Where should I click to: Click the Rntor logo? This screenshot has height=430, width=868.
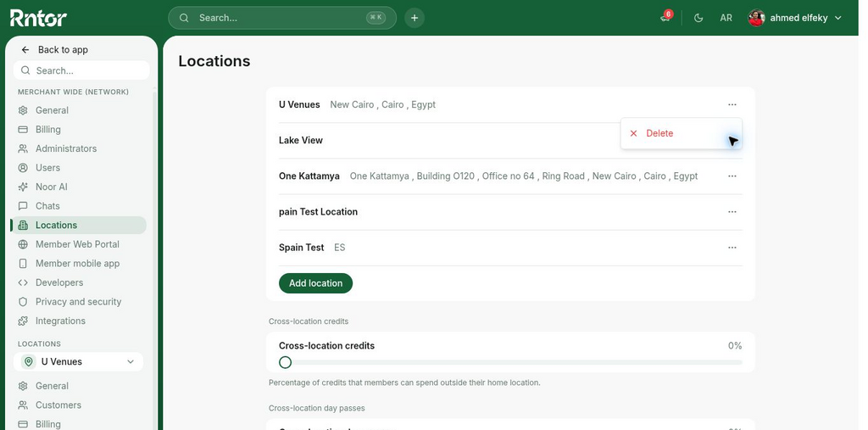pyautogui.click(x=38, y=18)
